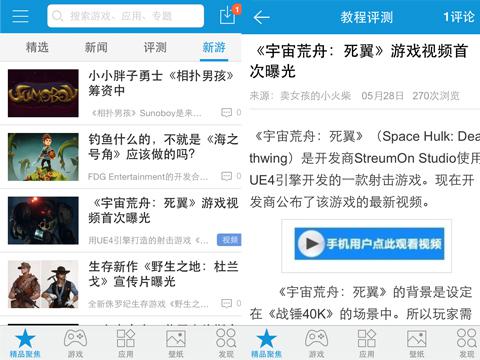The width and height of the screenshot is (480, 360).
Task: Open 应用 apps icon in left bottom bar
Action: pyautogui.click(x=126, y=343)
